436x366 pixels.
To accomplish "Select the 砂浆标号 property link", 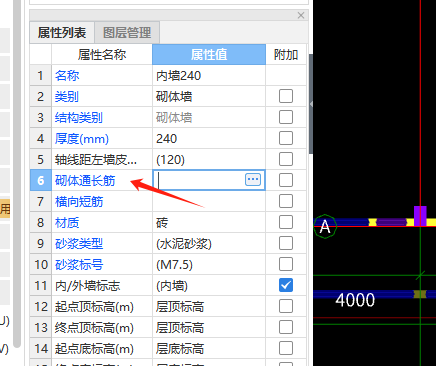I will pyautogui.click(x=79, y=265).
